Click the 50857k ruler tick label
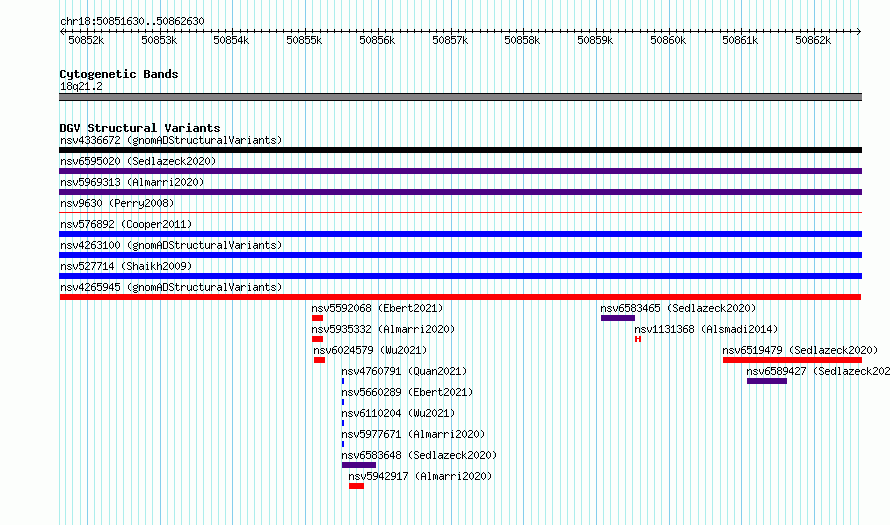The image size is (890, 525). point(450,40)
